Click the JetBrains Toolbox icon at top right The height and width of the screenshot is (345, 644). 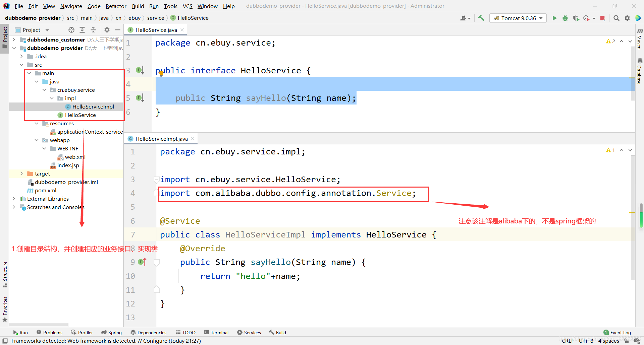[x=638, y=18]
